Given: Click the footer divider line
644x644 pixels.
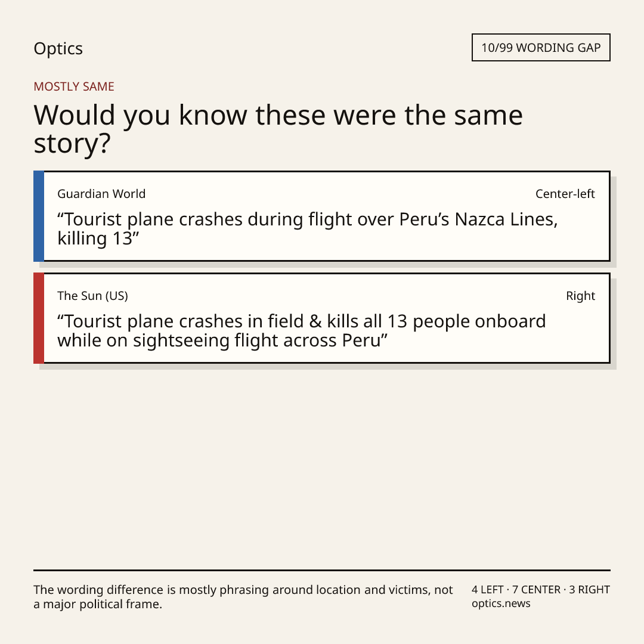Looking at the screenshot, I should (x=322, y=570).
